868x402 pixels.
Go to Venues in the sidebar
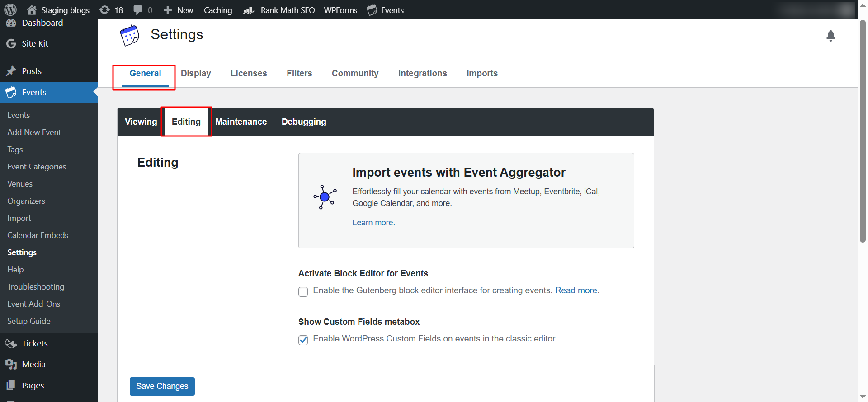click(x=20, y=184)
